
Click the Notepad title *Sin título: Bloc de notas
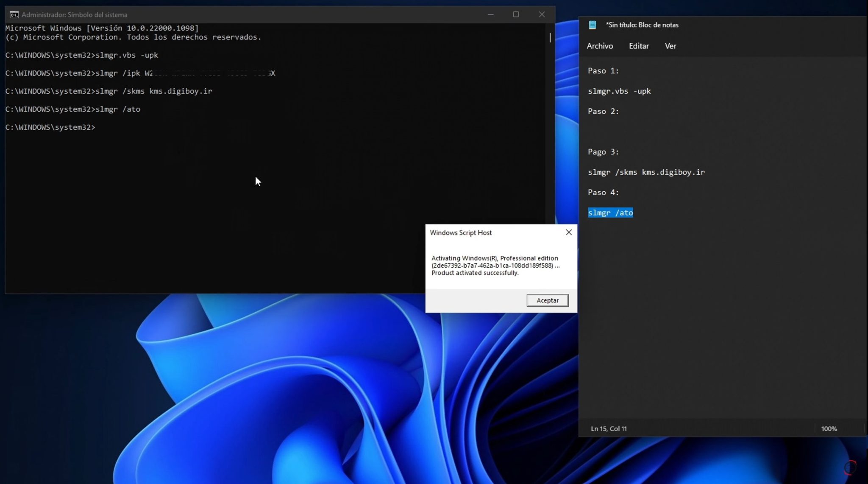[x=641, y=25]
